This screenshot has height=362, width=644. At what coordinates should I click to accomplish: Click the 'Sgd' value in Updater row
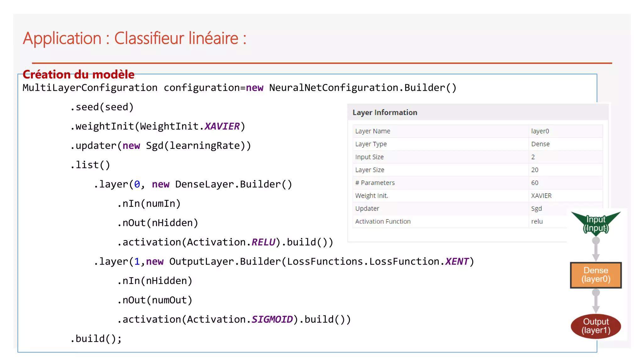click(536, 208)
